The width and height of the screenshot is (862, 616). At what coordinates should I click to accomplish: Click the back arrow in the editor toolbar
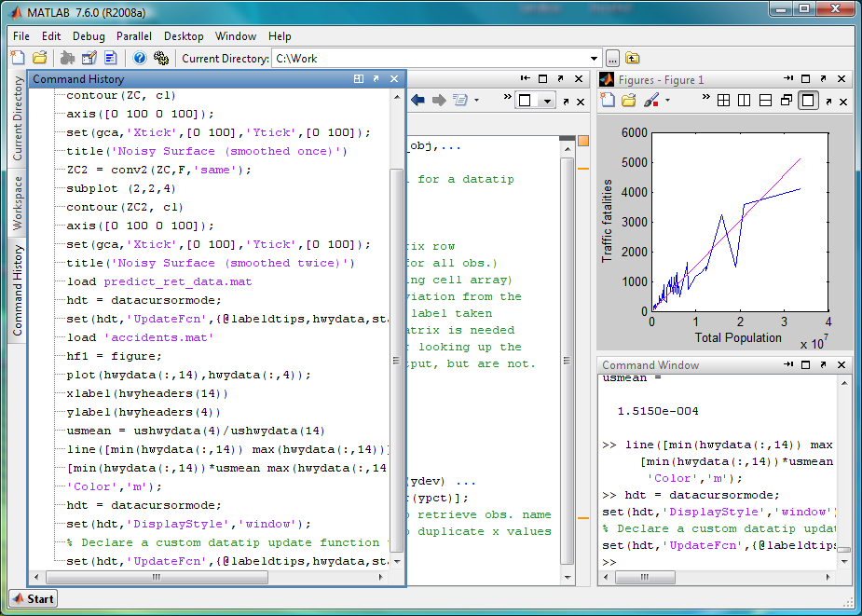point(417,100)
